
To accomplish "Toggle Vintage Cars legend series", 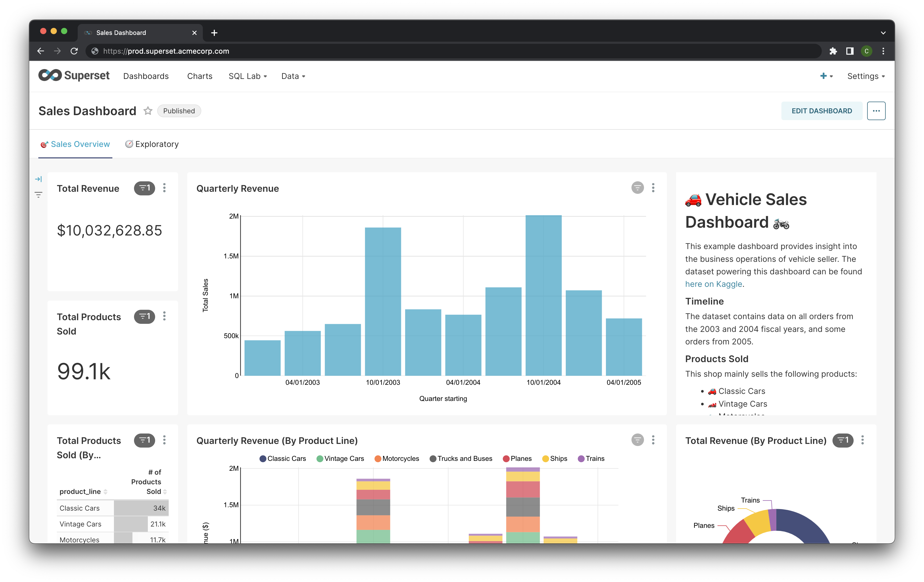I will 340,459.
